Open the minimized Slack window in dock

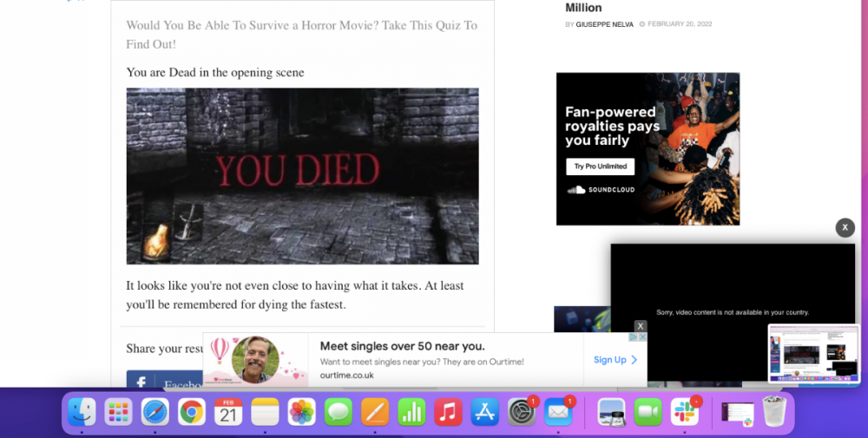[738, 413]
